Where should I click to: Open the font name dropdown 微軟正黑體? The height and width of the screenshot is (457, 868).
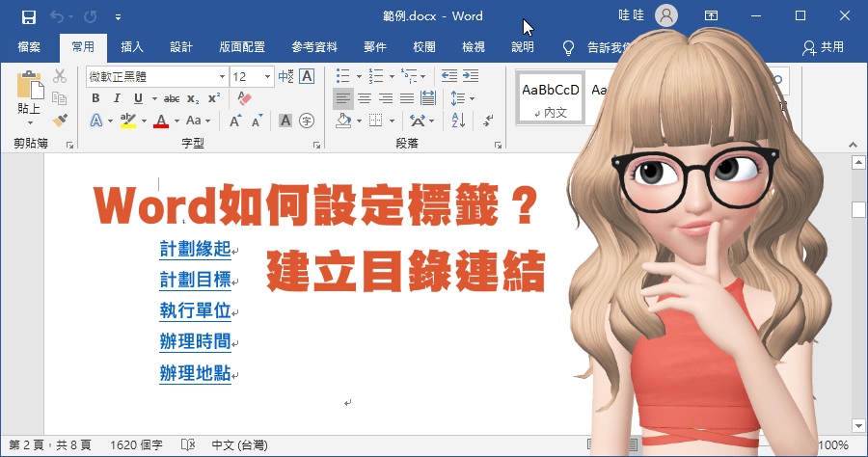pos(222,77)
